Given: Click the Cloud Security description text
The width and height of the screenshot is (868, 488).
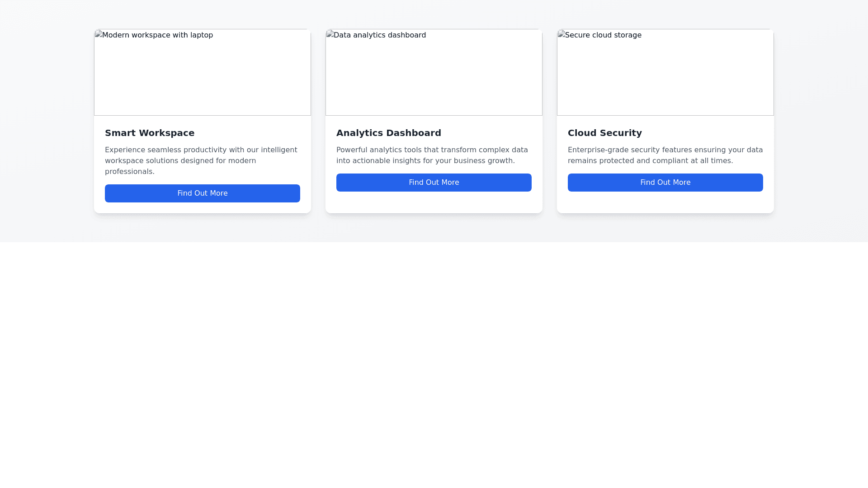Looking at the screenshot, I should point(665,155).
